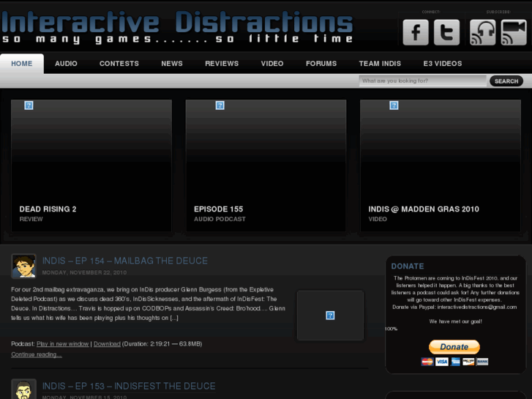Viewport: 532px width, 399px height.
Task: Click 'We have met our goal!' text
Action: pyautogui.click(x=455, y=321)
